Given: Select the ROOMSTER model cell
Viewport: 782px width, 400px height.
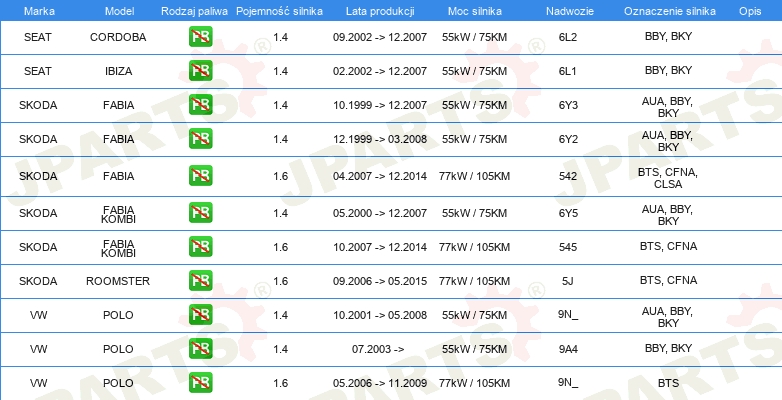Looking at the screenshot, I should (118, 281).
